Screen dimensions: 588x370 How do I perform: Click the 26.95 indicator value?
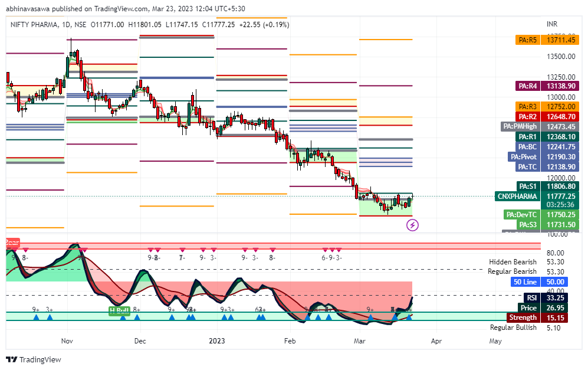point(555,307)
